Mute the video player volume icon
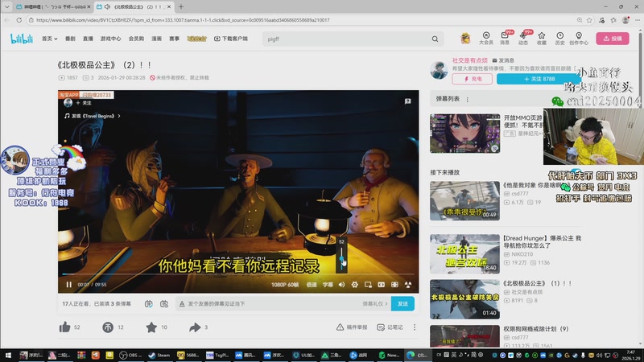This screenshot has width=644, height=362. click(x=341, y=285)
